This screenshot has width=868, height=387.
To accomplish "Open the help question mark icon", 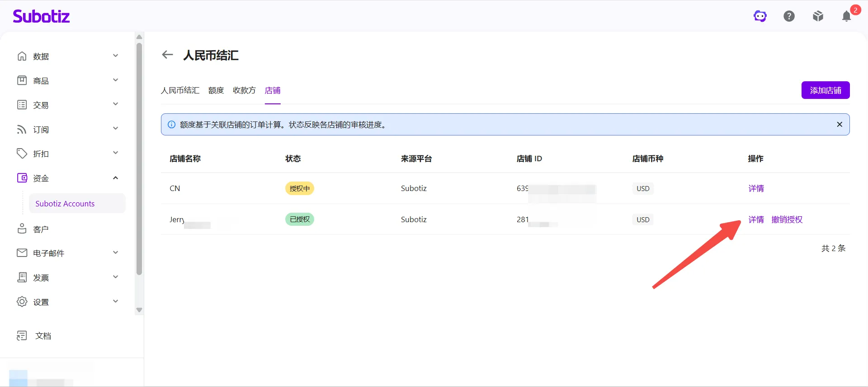I will point(789,16).
